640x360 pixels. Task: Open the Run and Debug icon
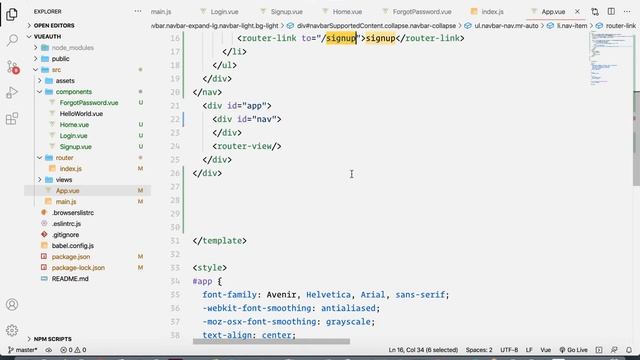pos(12,93)
